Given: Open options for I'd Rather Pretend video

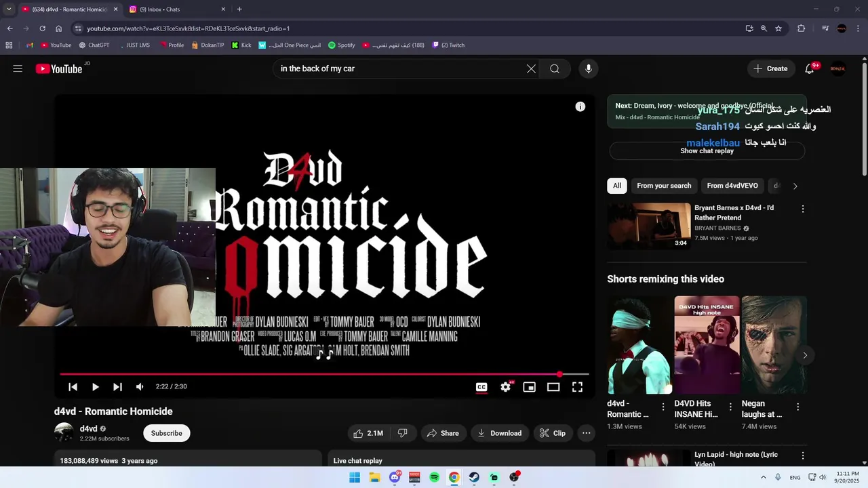Looking at the screenshot, I should click(x=803, y=209).
